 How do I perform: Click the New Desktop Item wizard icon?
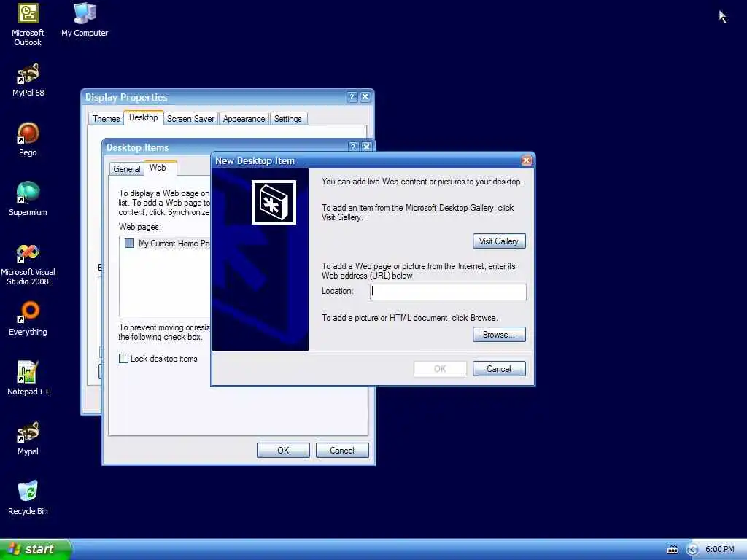point(274,203)
